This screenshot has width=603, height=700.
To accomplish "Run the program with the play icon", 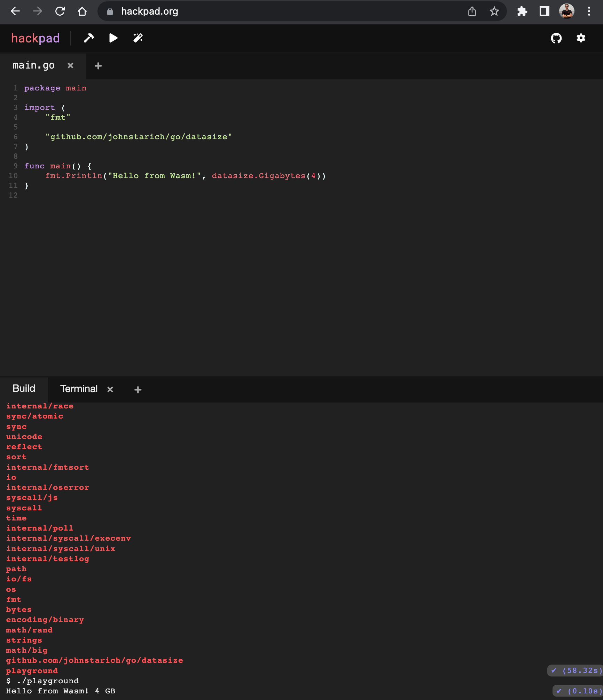I will coord(113,38).
